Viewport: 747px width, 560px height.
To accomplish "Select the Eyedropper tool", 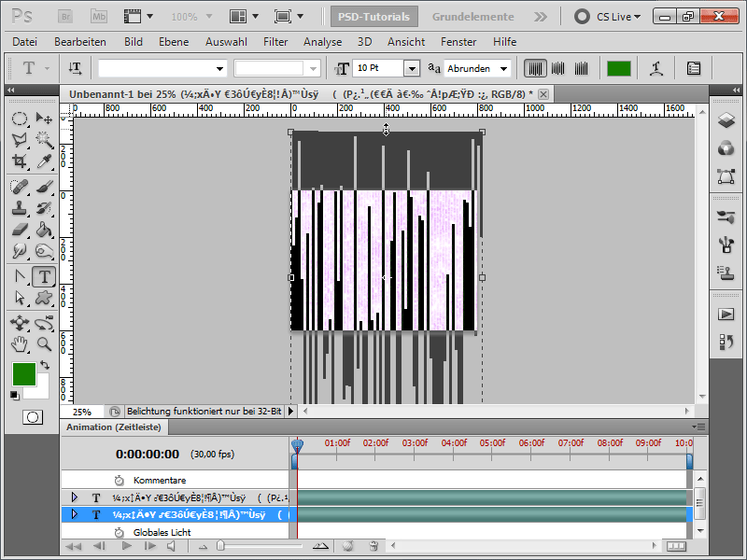I will pyautogui.click(x=44, y=161).
